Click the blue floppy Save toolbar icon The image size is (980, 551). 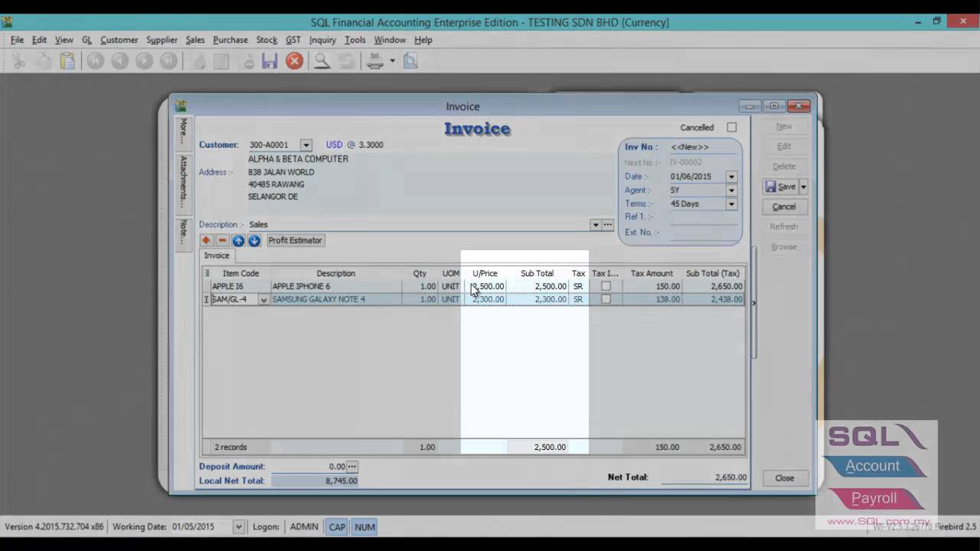(269, 61)
